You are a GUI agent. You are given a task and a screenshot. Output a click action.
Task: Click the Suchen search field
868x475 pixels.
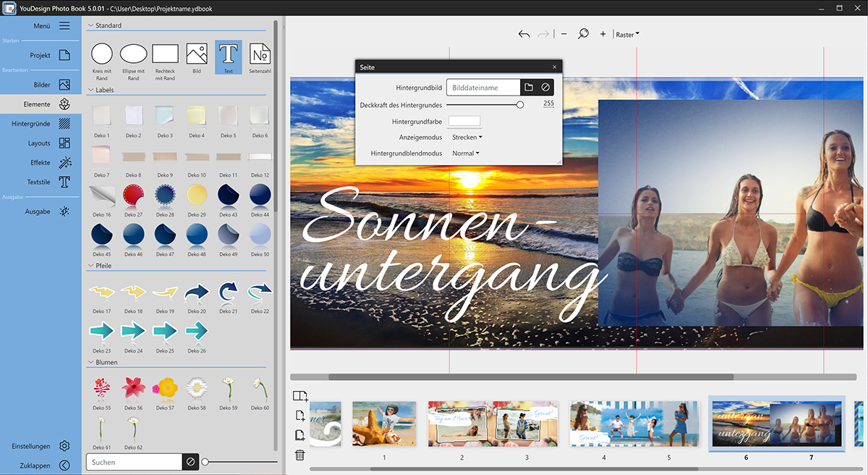[134, 462]
